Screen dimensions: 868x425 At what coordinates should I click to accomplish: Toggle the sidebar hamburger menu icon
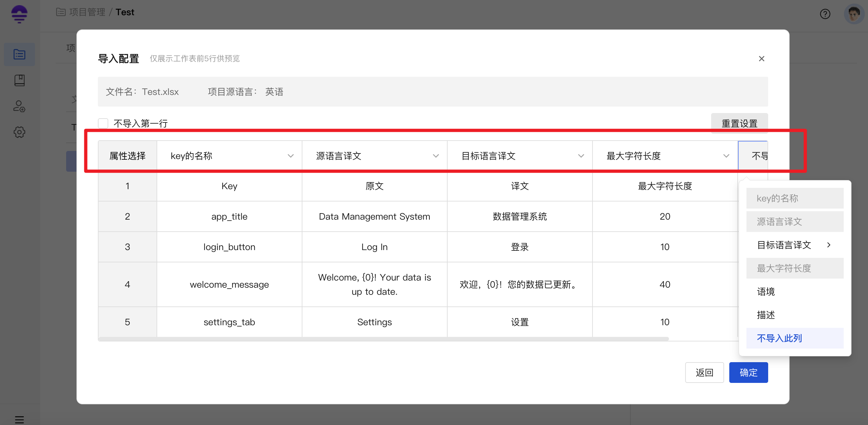[x=19, y=419]
